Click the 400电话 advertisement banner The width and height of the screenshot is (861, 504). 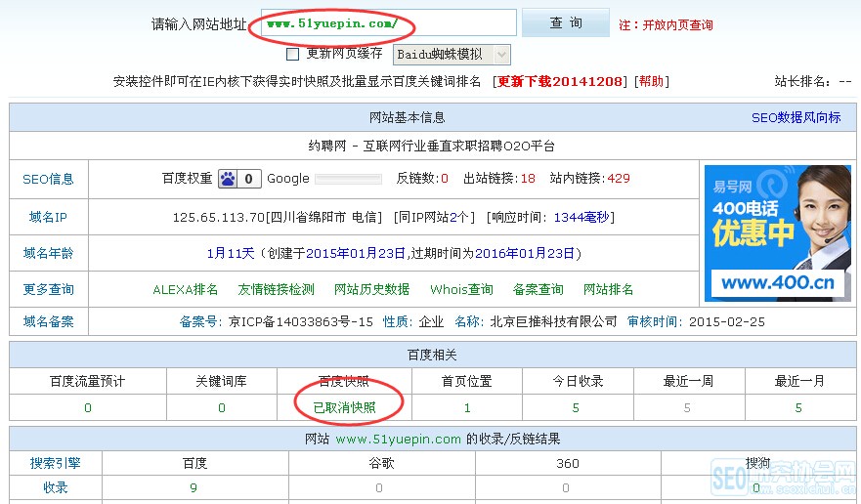pos(778,233)
